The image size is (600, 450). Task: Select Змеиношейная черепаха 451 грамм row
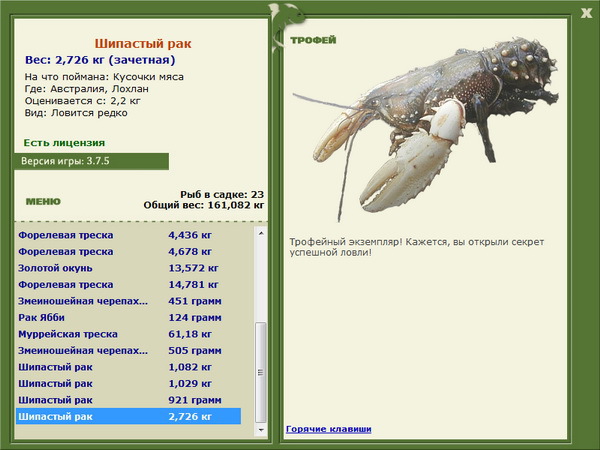pyautogui.click(x=128, y=301)
